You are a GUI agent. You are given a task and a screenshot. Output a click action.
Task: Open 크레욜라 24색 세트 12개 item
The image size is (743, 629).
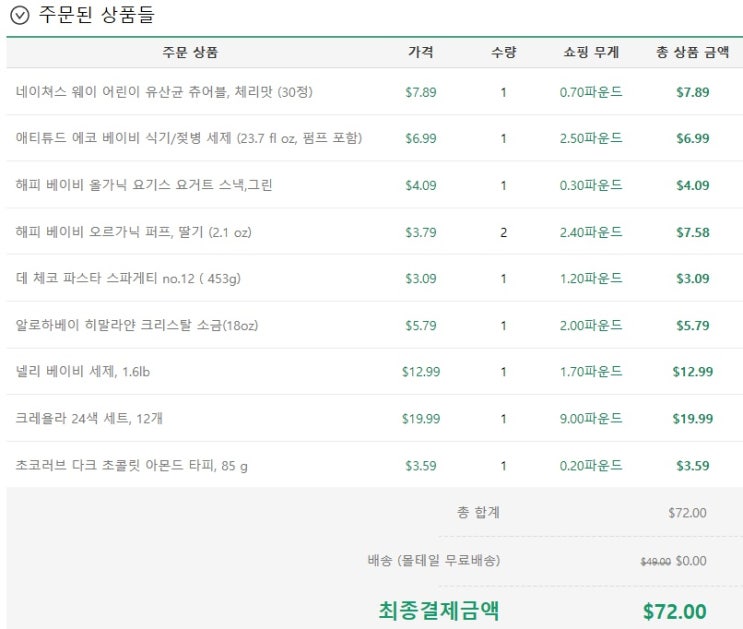point(89,418)
